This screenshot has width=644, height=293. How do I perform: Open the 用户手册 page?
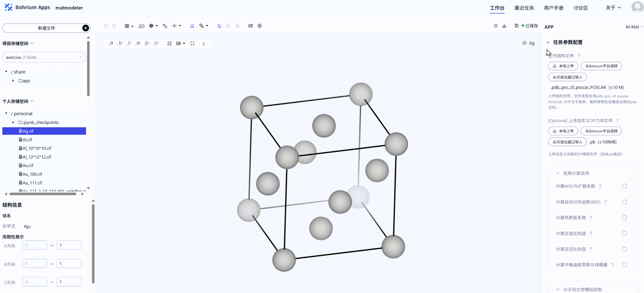554,8
